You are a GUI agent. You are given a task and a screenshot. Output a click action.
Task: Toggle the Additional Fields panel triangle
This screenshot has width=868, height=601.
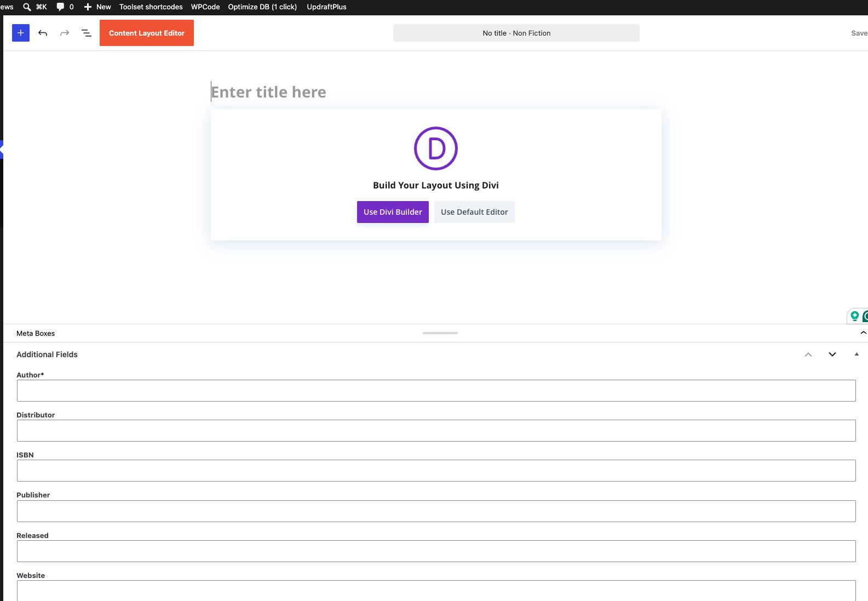pyautogui.click(x=856, y=354)
